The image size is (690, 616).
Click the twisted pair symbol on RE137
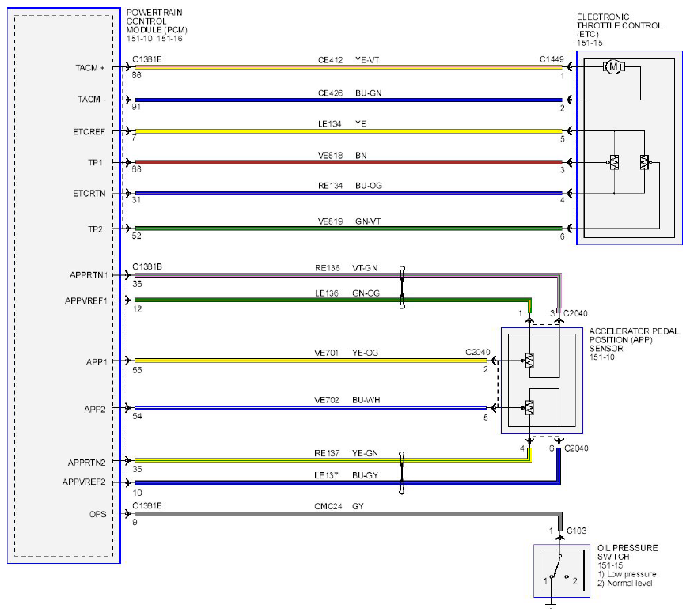coord(401,473)
